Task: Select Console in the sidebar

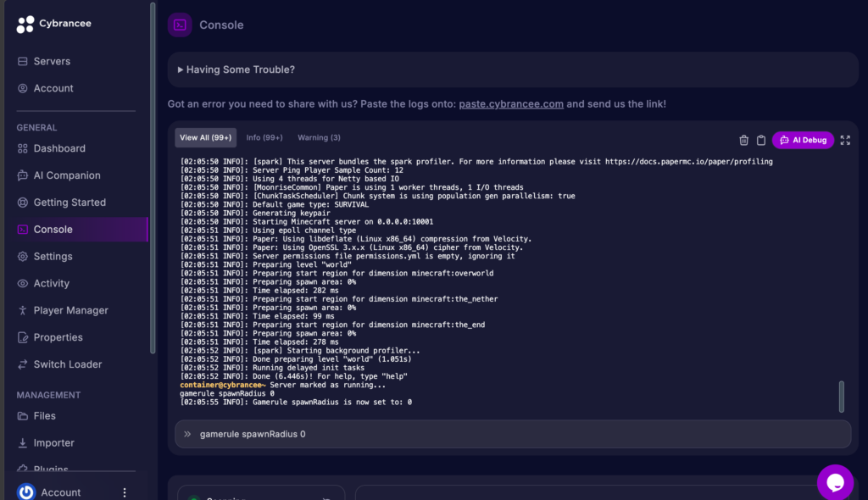Action: tap(77, 229)
